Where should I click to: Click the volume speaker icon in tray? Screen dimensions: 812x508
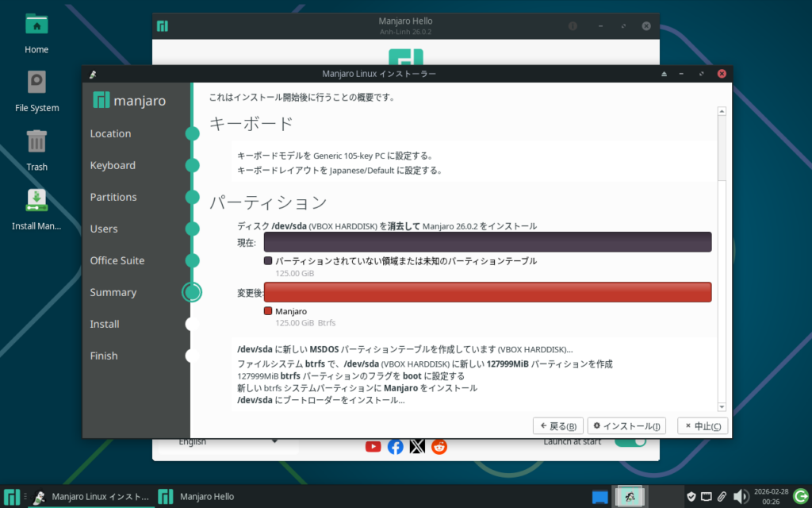741,497
